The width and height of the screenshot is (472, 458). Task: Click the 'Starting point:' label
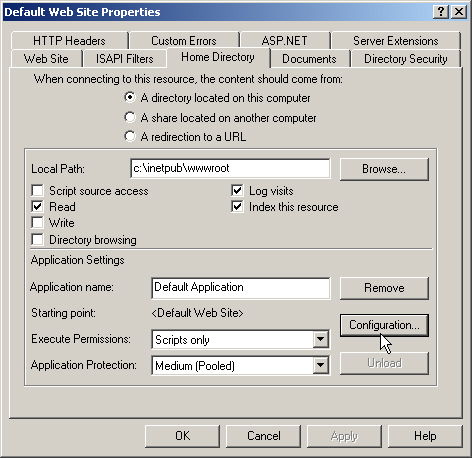click(63, 313)
